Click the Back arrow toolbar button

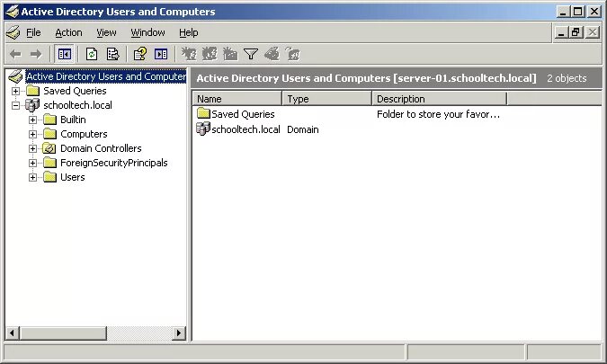tap(15, 54)
